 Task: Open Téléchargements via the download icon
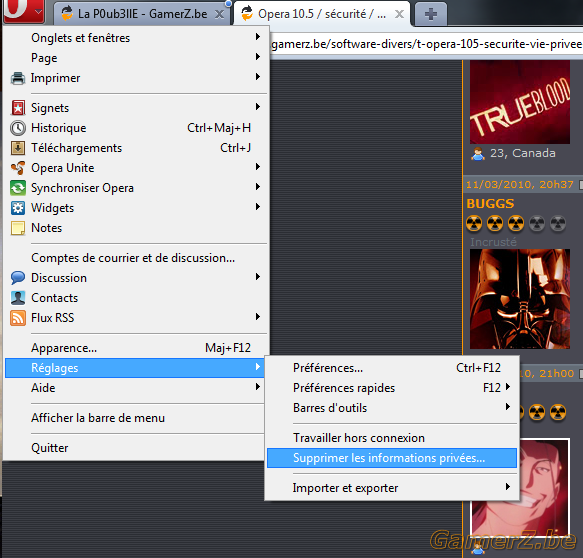[x=18, y=148]
